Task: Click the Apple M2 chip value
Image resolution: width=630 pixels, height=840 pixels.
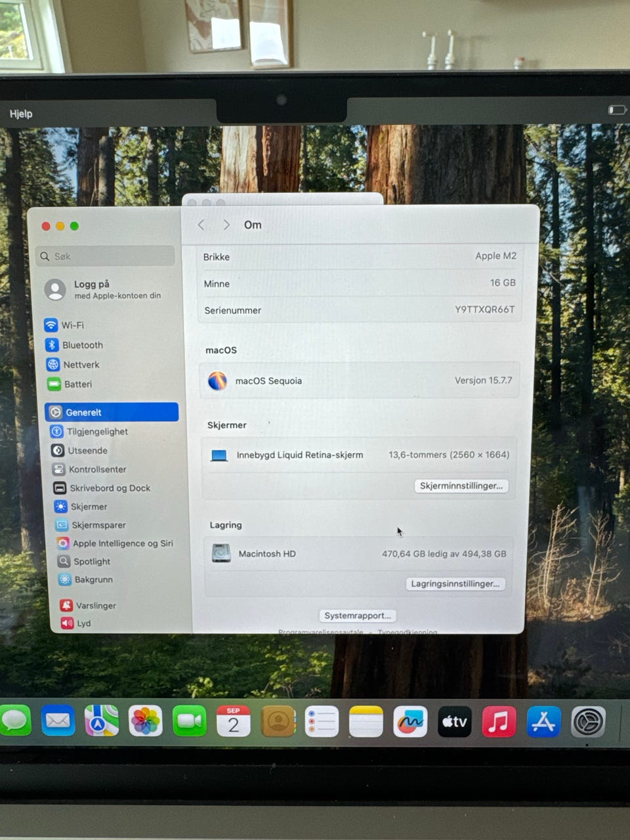Action: 496,256
